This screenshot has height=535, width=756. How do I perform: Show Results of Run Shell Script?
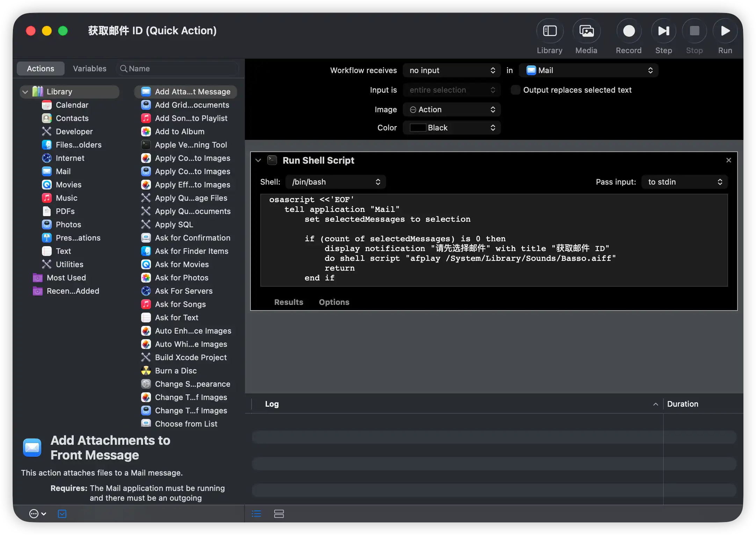(x=289, y=302)
